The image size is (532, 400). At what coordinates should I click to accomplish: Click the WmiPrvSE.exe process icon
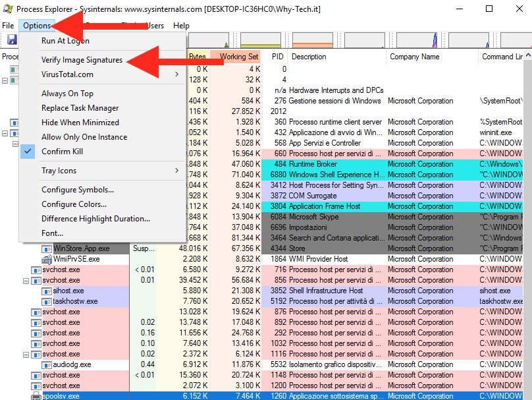[47, 260]
